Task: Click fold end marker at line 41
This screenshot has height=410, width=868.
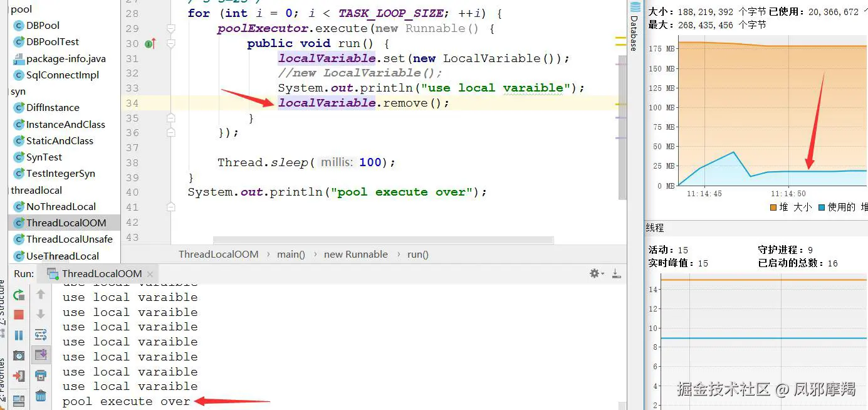Action: click(x=171, y=207)
